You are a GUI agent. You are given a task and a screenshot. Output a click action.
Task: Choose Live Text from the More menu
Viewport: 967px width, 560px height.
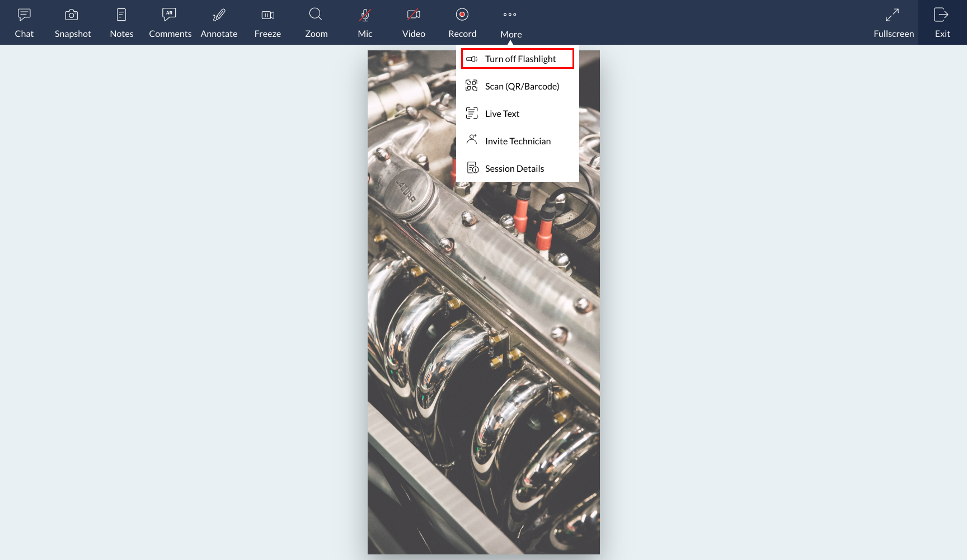point(502,113)
